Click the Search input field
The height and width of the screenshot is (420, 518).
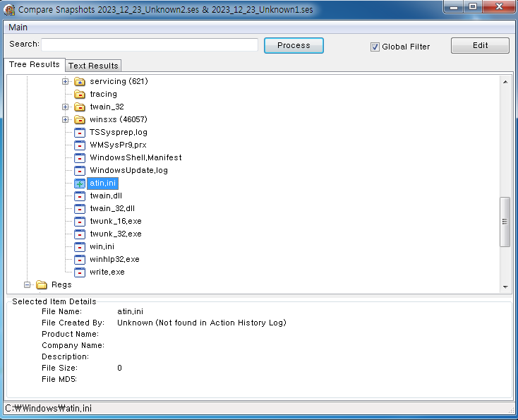coord(150,44)
